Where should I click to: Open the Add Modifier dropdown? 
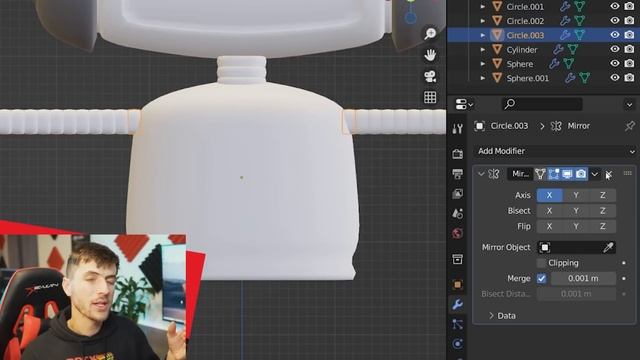click(x=555, y=151)
